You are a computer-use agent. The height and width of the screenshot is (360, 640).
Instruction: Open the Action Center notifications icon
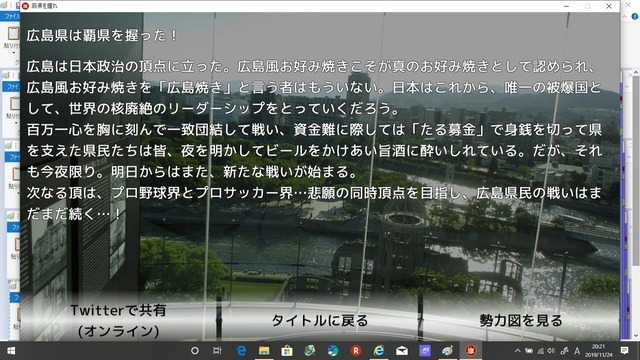pyautogui.click(x=624, y=351)
